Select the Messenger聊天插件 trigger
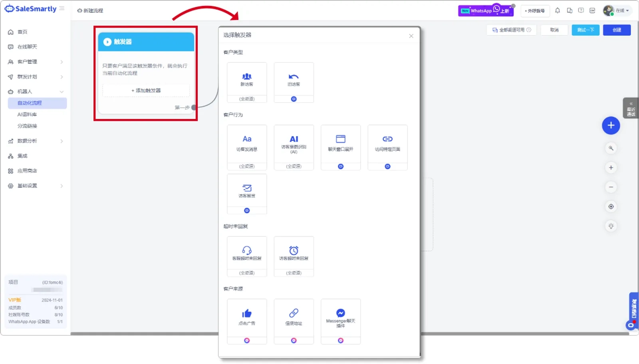The width and height of the screenshot is (639, 364). coord(341,321)
